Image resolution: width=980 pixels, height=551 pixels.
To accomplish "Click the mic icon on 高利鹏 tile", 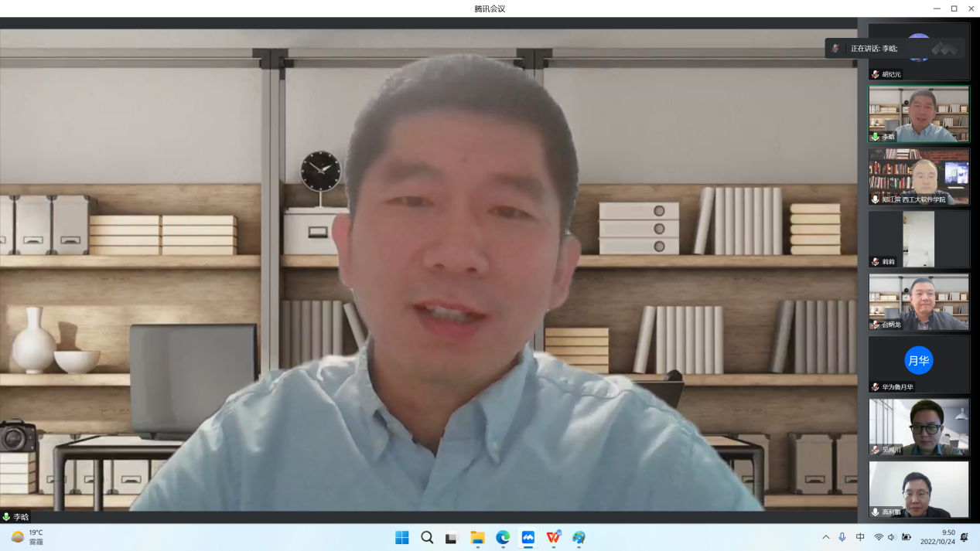I will pos(876,512).
